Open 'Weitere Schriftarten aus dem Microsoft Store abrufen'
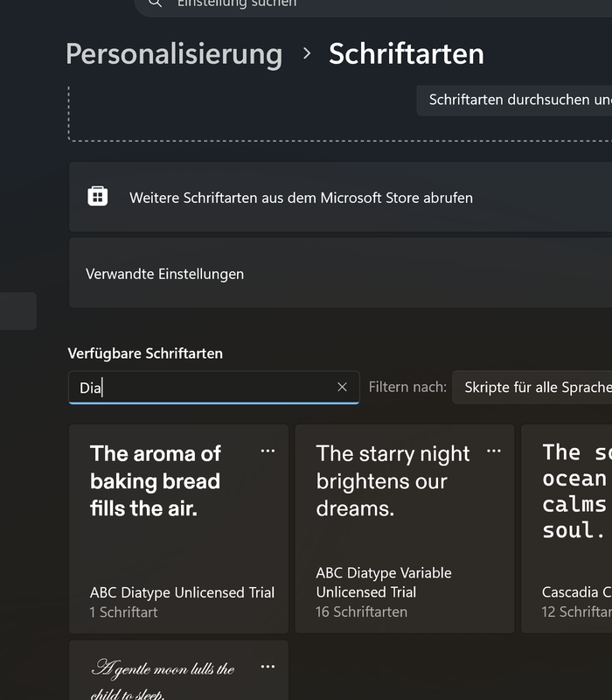The width and height of the screenshot is (612, 700). click(340, 197)
